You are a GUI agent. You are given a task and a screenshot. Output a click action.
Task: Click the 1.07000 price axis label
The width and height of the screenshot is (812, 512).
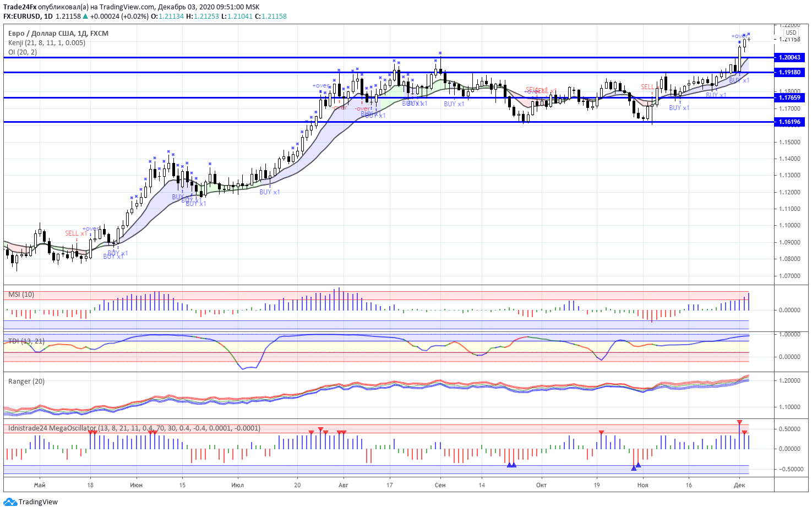(789, 276)
